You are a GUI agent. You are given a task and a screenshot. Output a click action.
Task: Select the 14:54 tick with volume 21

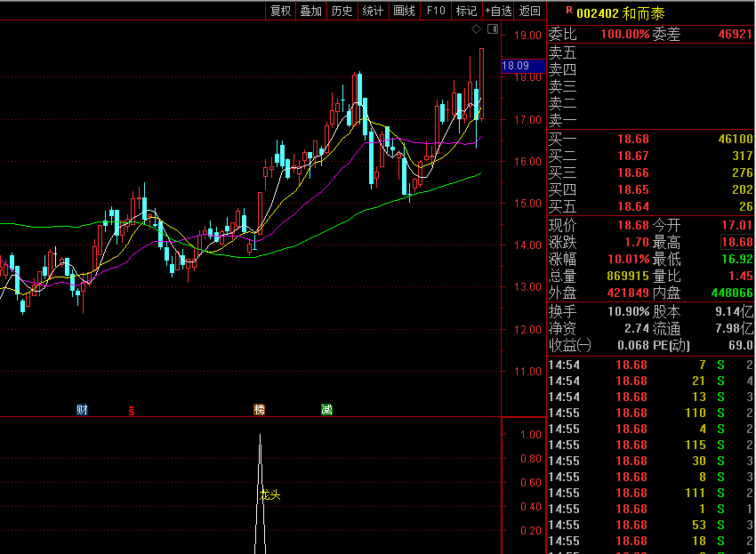(x=650, y=381)
